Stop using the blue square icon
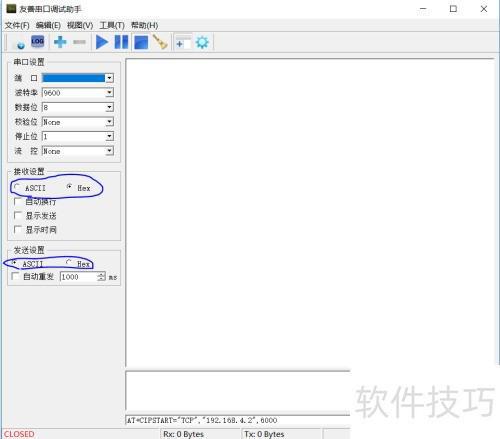 pyautogui.click(x=141, y=43)
